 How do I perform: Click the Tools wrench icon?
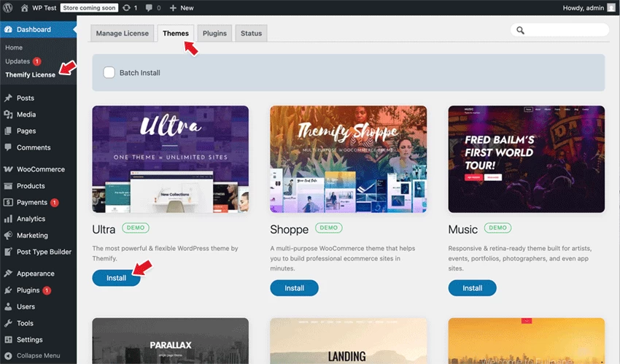click(8, 323)
